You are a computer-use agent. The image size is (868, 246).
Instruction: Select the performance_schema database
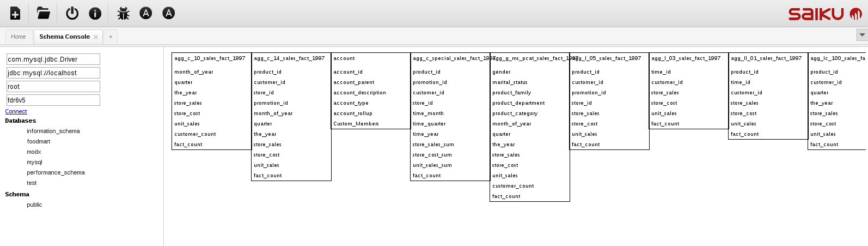(x=56, y=172)
